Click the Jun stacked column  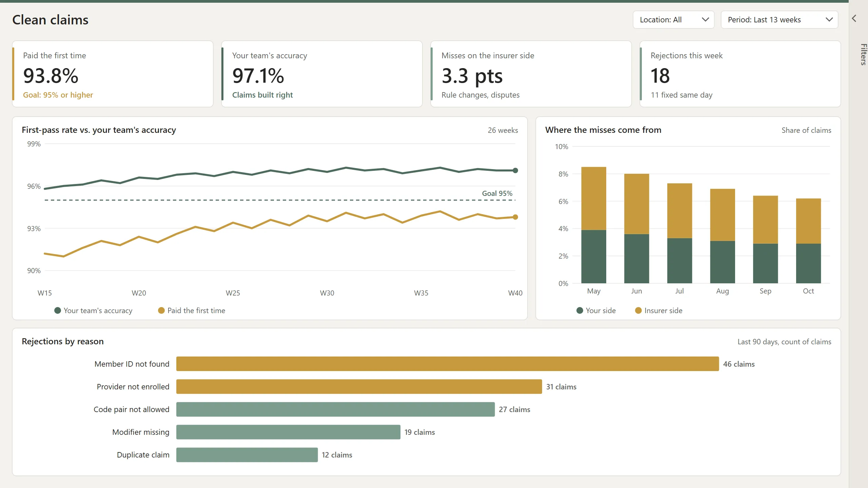[x=637, y=228]
